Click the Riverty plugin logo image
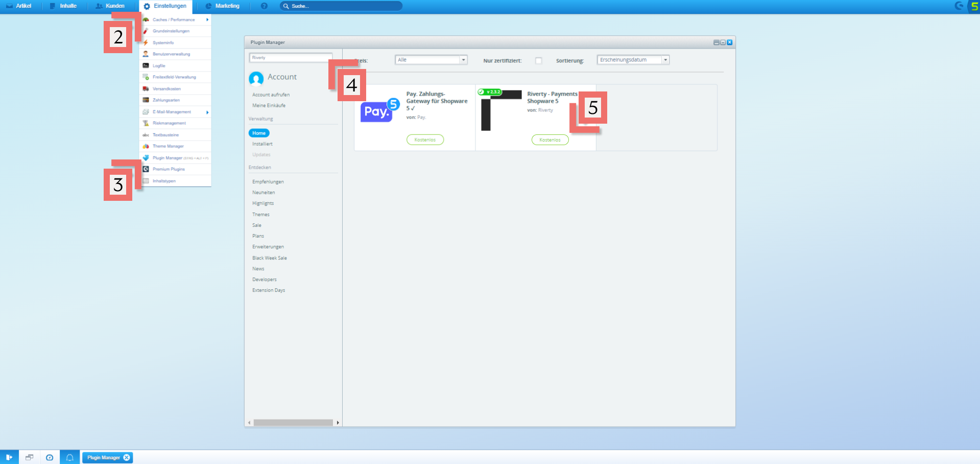The image size is (980, 464). pos(500,110)
